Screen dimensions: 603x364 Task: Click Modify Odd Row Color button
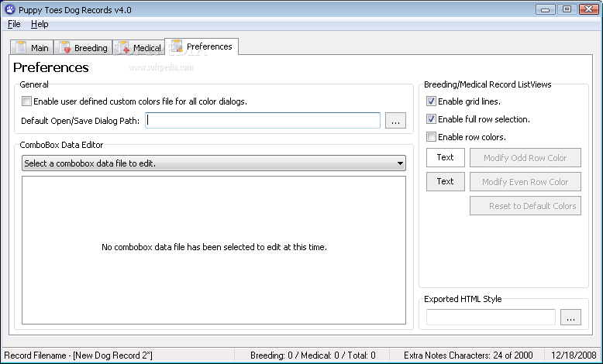click(x=525, y=157)
